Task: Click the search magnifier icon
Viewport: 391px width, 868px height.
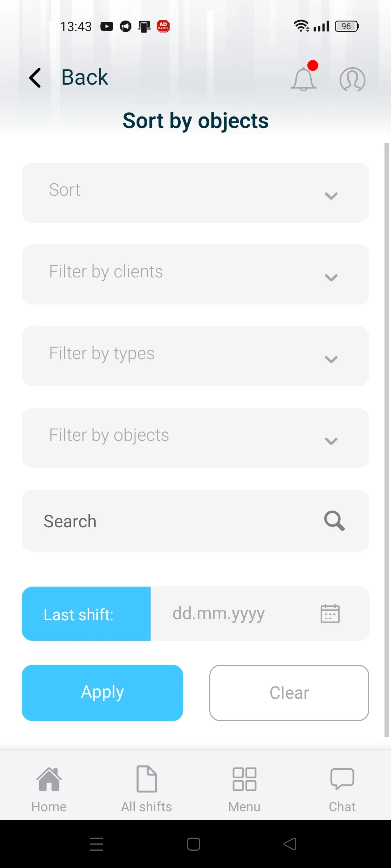Action: point(334,521)
